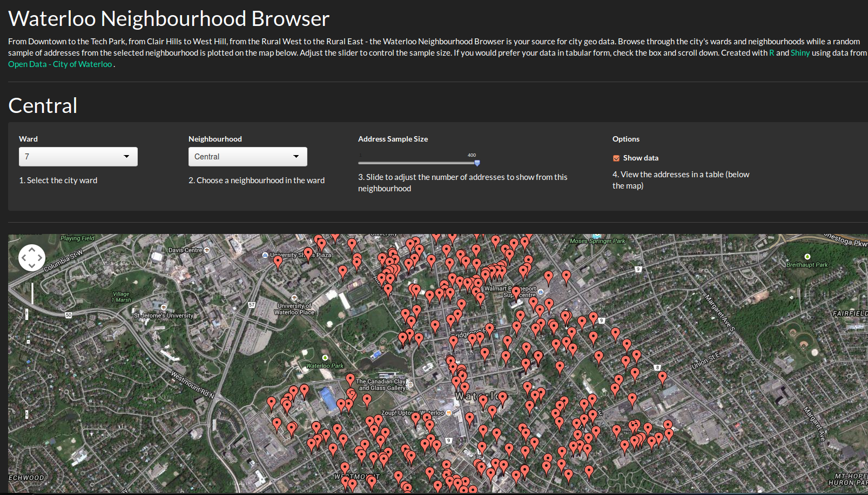Follow the R link in description
This screenshot has width=868, height=495.
coord(772,53)
